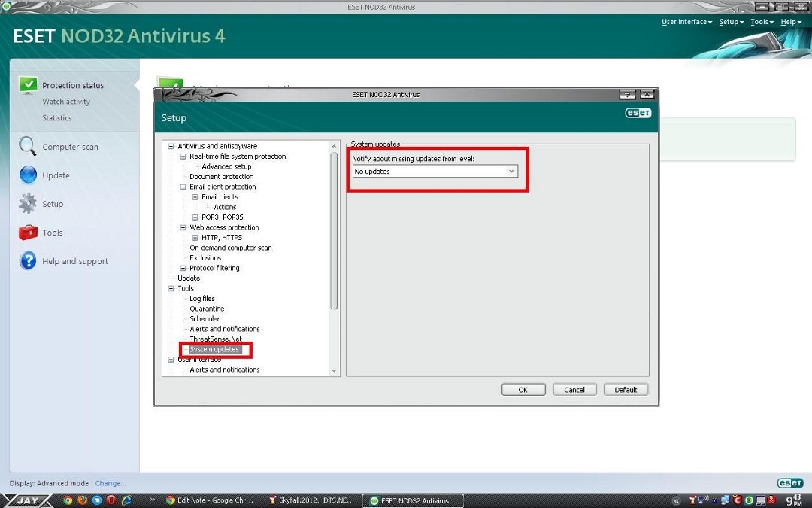Switch to Skyfall.2012 taskbar window

312,500
